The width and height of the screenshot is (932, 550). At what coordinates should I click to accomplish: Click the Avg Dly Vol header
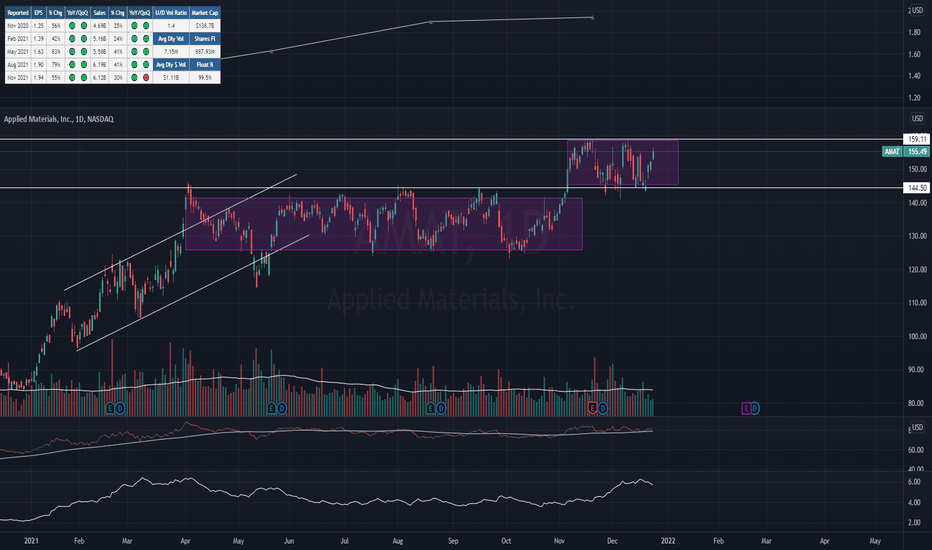pos(171,39)
